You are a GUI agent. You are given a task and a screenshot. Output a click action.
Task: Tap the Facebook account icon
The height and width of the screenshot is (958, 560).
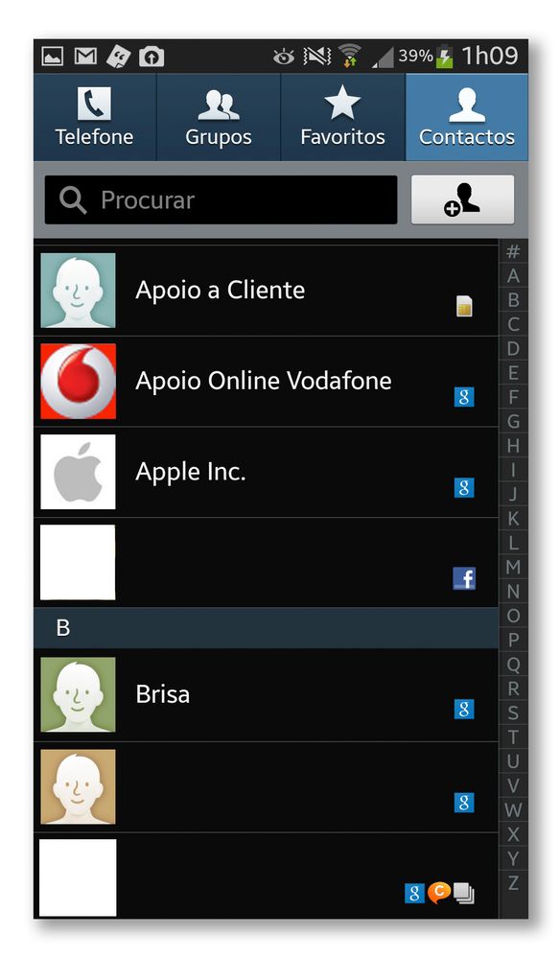[x=464, y=578]
